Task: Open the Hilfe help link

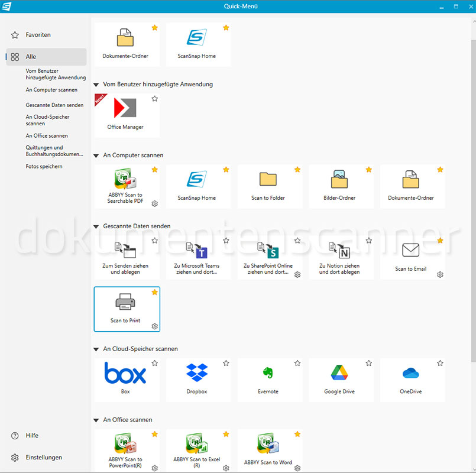Action: tap(32, 436)
